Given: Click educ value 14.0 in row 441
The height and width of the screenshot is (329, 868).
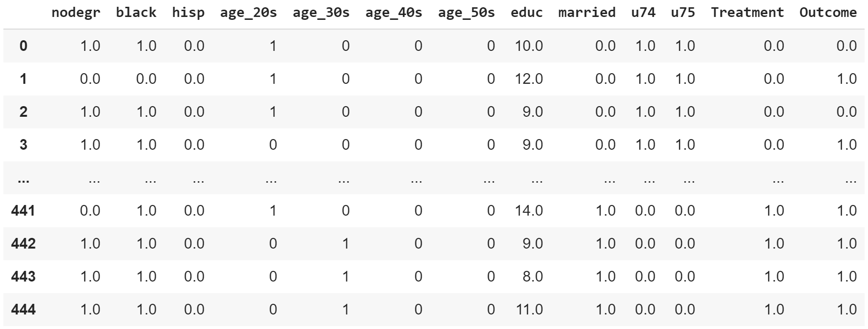Looking at the screenshot, I should pos(529,211).
